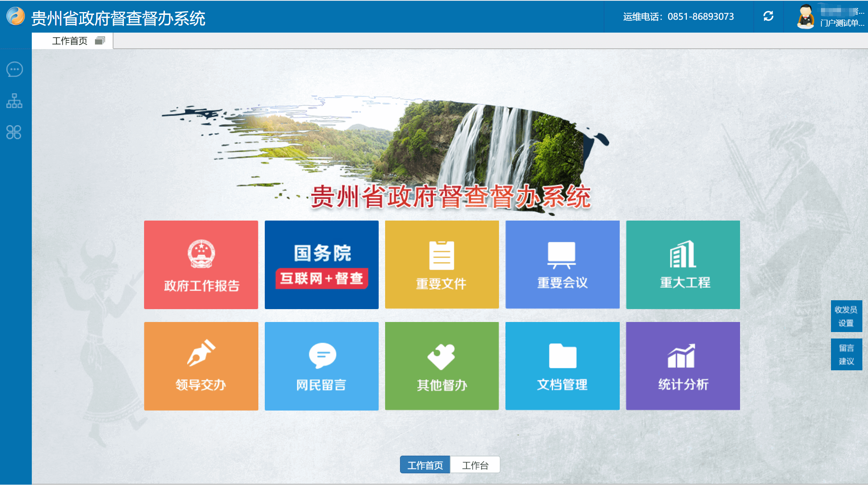Click the 贵州省政府督查督办系统 header title
868x485 pixels.
click(x=118, y=18)
